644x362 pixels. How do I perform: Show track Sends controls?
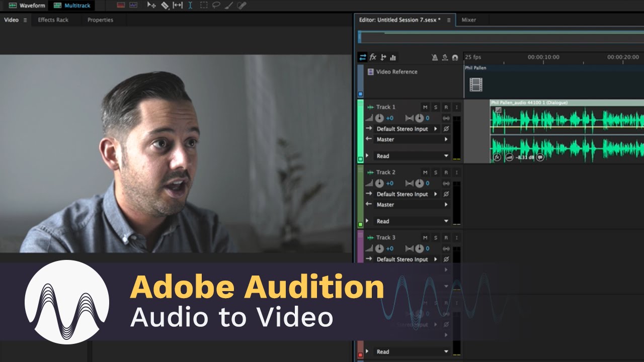pyautogui.click(x=383, y=57)
